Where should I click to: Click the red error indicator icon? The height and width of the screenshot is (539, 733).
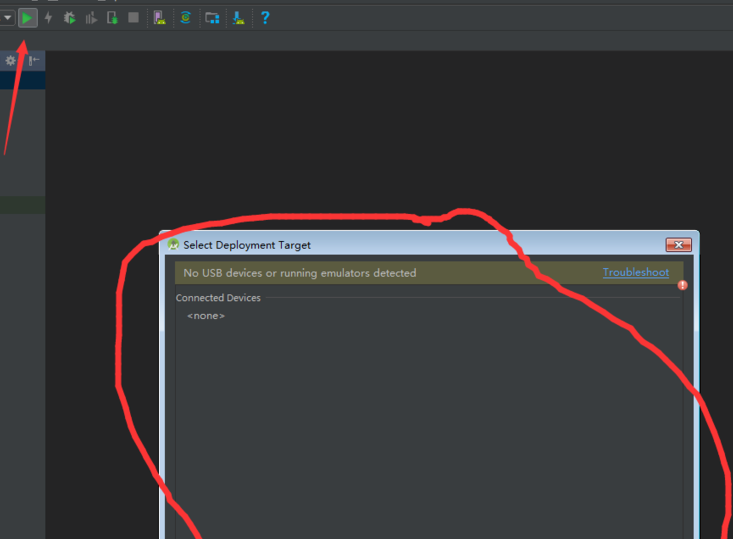(x=683, y=285)
